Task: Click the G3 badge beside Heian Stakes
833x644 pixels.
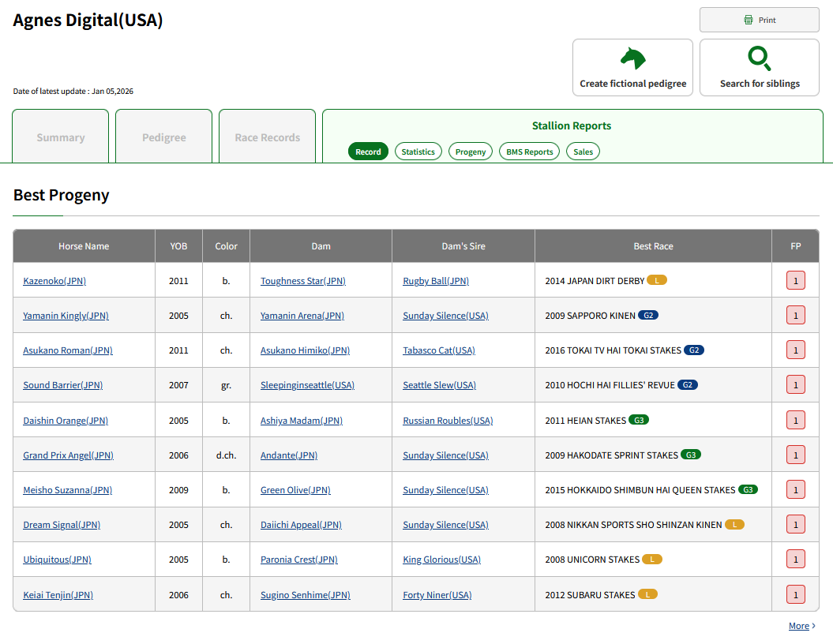Action: (x=639, y=420)
